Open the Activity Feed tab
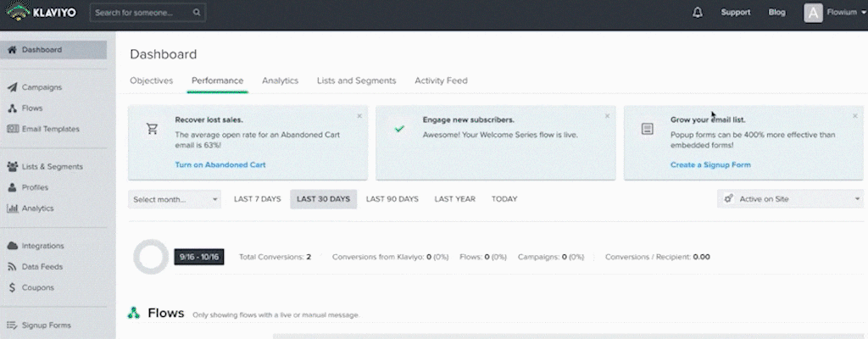 tap(441, 81)
